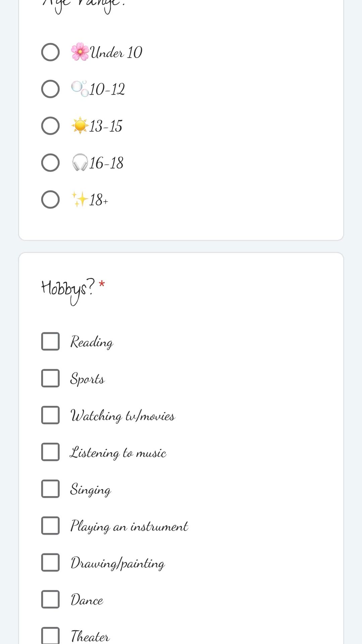Click the bubbles emoji beside 10-12
The width and height of the screenshot is (362, 644).
click(x=80, y=89)
